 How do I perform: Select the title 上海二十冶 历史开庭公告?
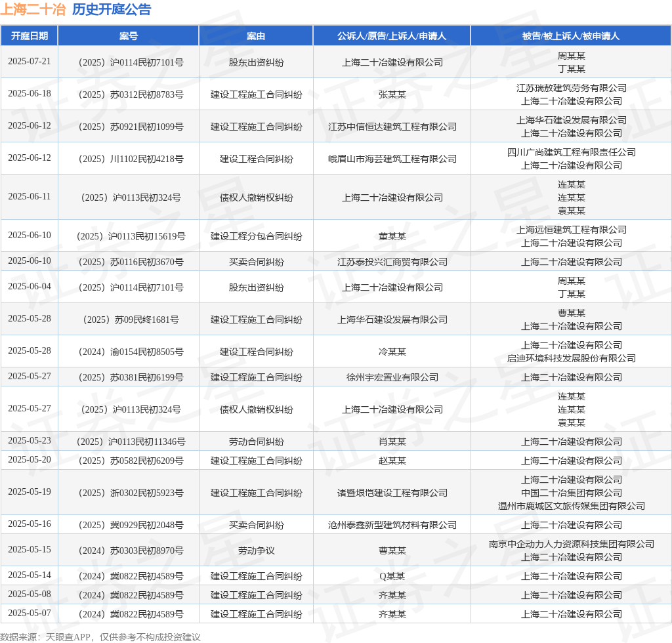click(x=75, y=9)
